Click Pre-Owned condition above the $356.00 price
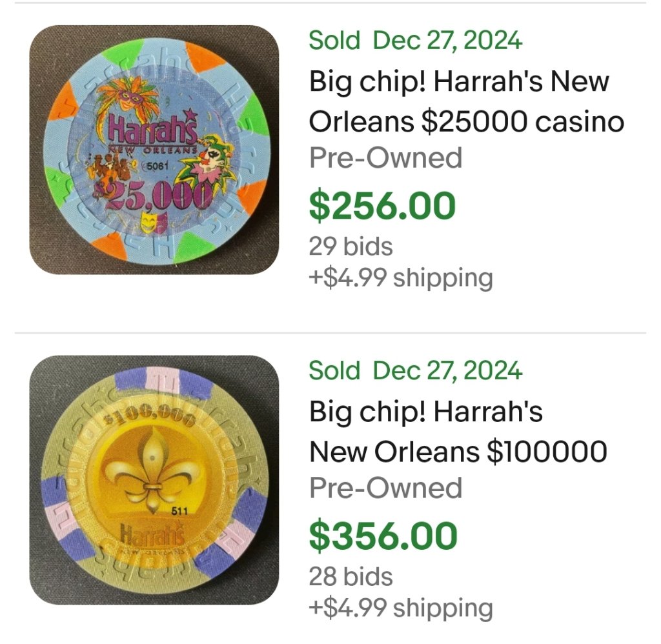The image size is (661, 644). (385, 488)
